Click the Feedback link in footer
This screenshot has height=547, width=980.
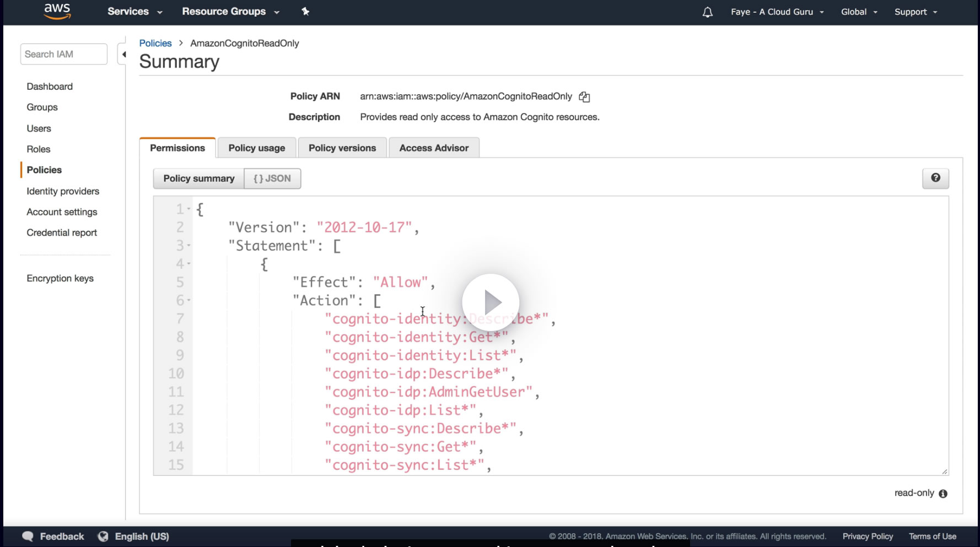pyautogui.click(x=62, y=537)
